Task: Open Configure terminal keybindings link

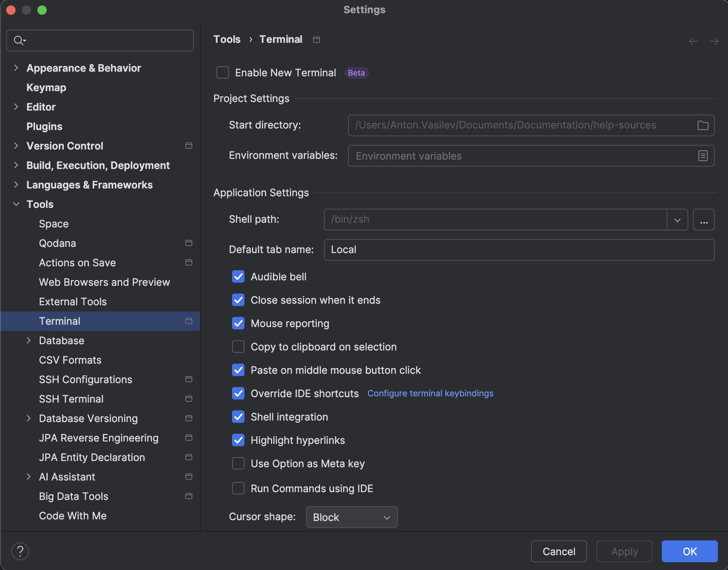Action: click(430, 393)
